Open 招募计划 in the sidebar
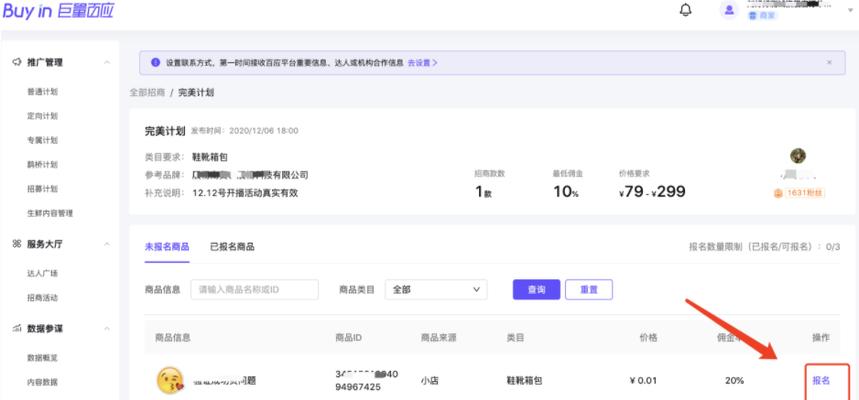 pos(42,188)
